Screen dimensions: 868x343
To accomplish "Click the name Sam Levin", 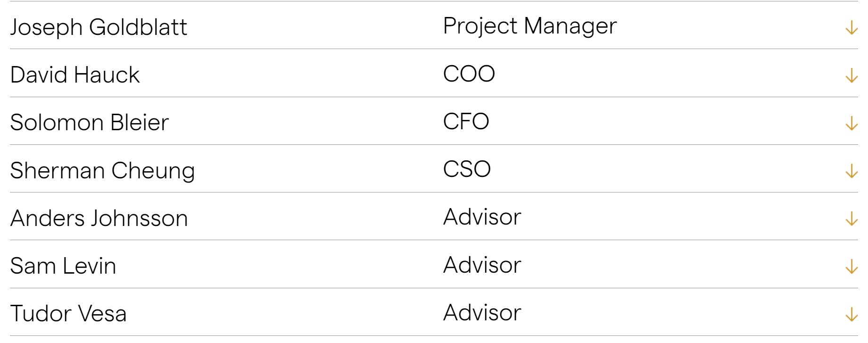I will tap(63, 266).
